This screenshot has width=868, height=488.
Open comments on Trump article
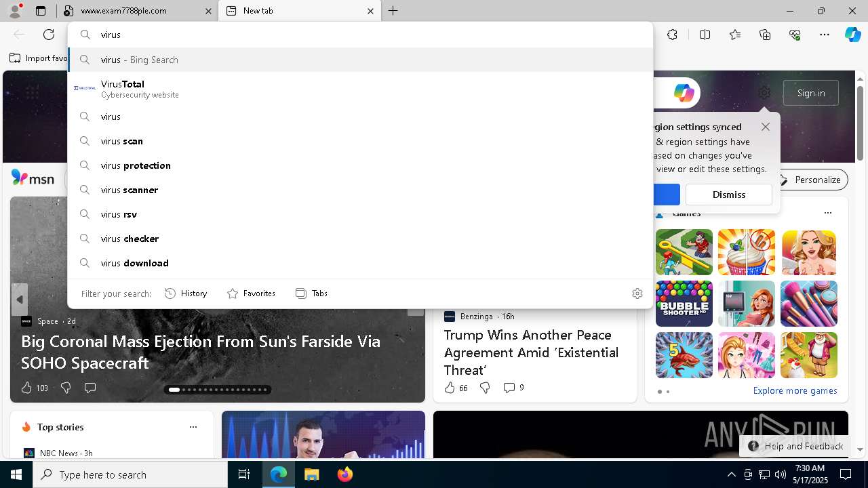[x=513, y=388]
